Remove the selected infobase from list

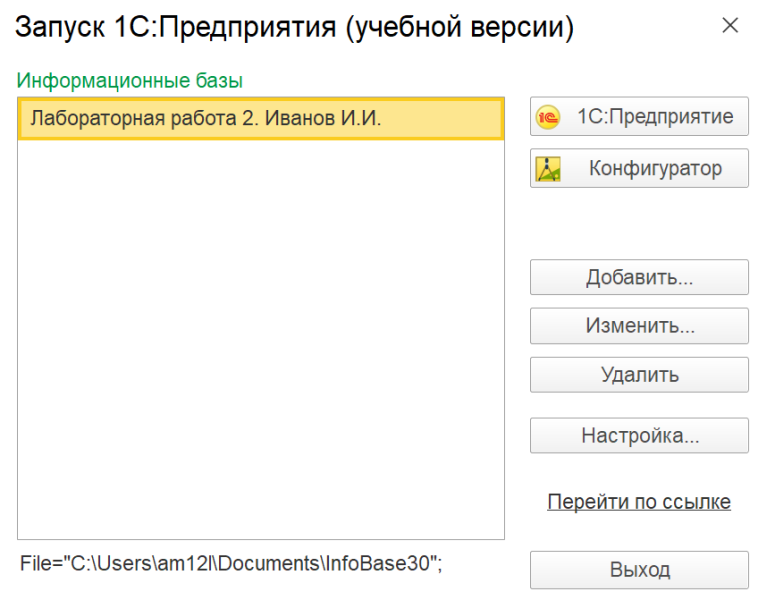(639, 375)
